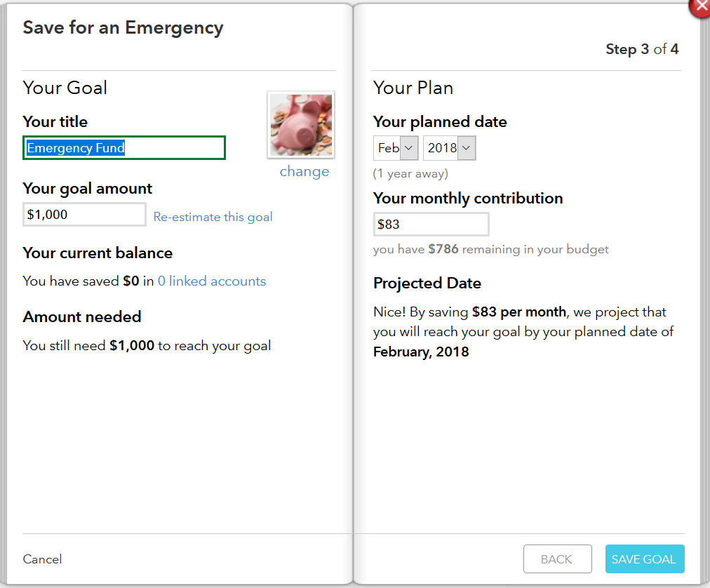The width and height of the screenshot is (710, 588).
Task: Click the "Projected Date" heading
Action: click(427, 283)
